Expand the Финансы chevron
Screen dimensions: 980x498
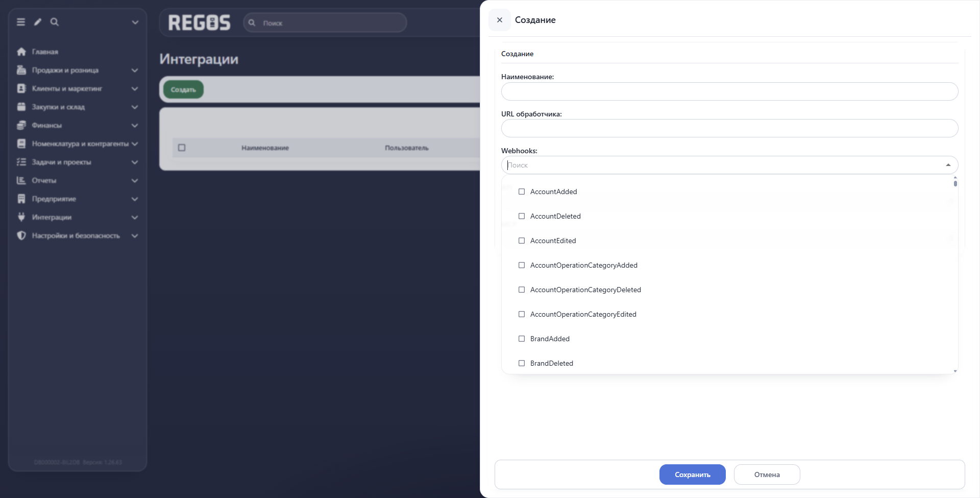pyautogui.click(x=135, y=125)
